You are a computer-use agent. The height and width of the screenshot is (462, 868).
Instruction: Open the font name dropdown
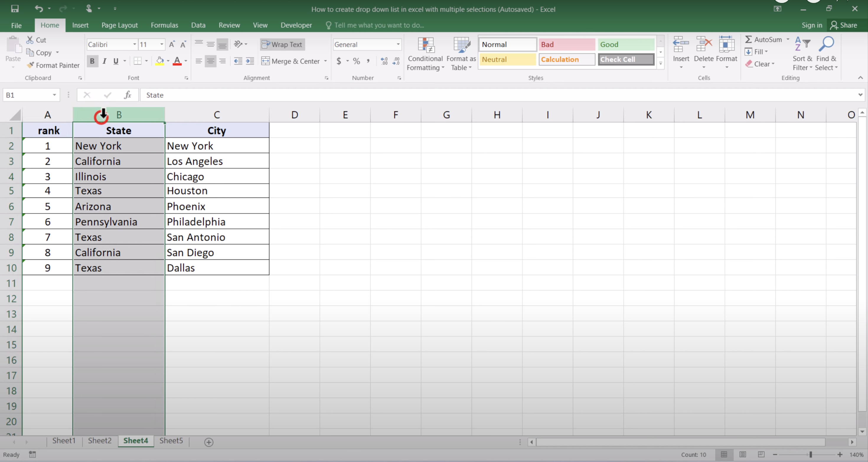tap(134, 45)
